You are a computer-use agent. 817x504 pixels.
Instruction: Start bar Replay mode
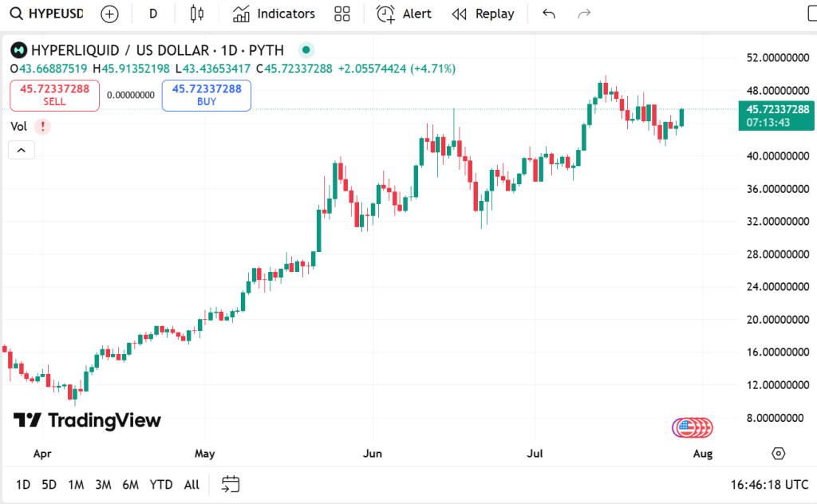tap(483, 14)
